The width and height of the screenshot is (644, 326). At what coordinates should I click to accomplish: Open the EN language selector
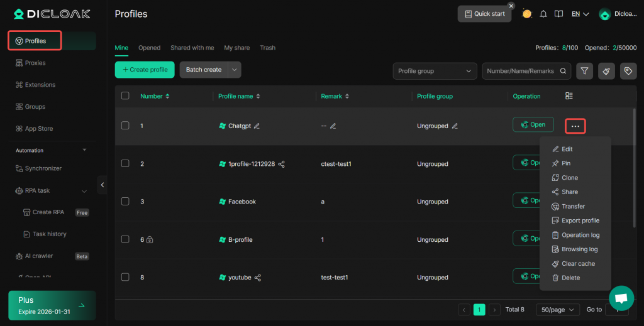point(579,14)
